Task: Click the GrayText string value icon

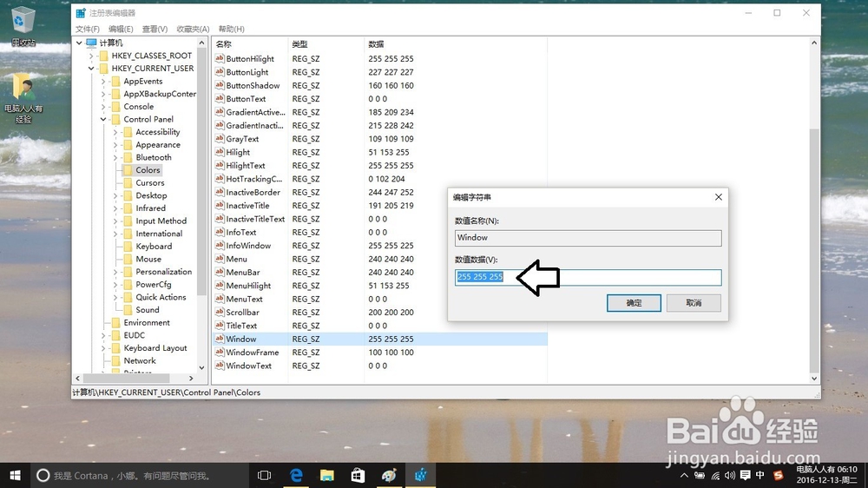Action: tap(220, 138)
